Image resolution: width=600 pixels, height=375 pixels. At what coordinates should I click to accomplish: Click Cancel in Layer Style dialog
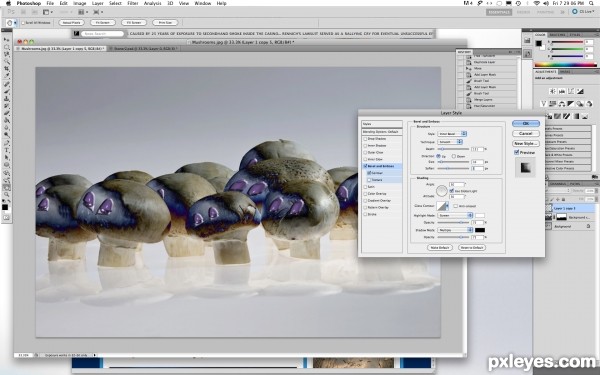(x=526, y=134)
